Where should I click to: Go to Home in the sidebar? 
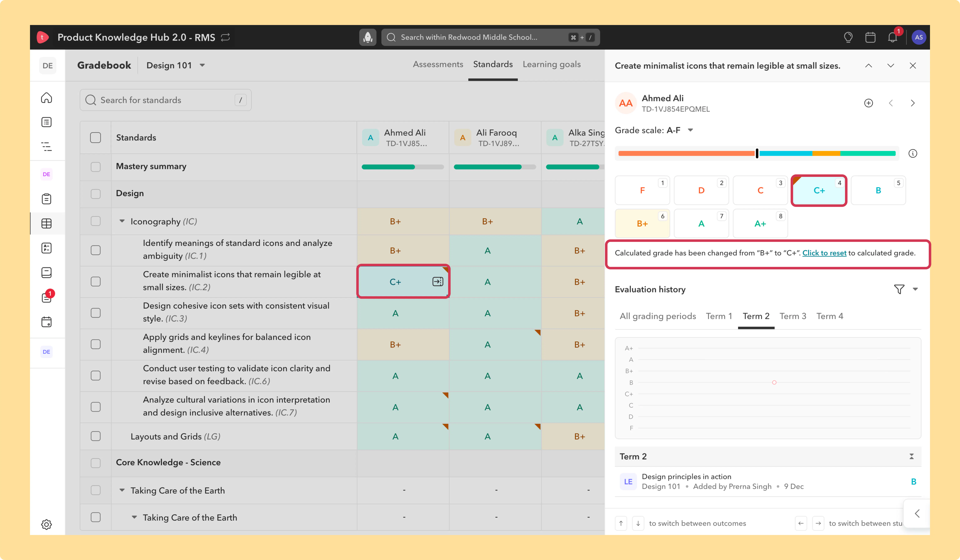point(46,98)
